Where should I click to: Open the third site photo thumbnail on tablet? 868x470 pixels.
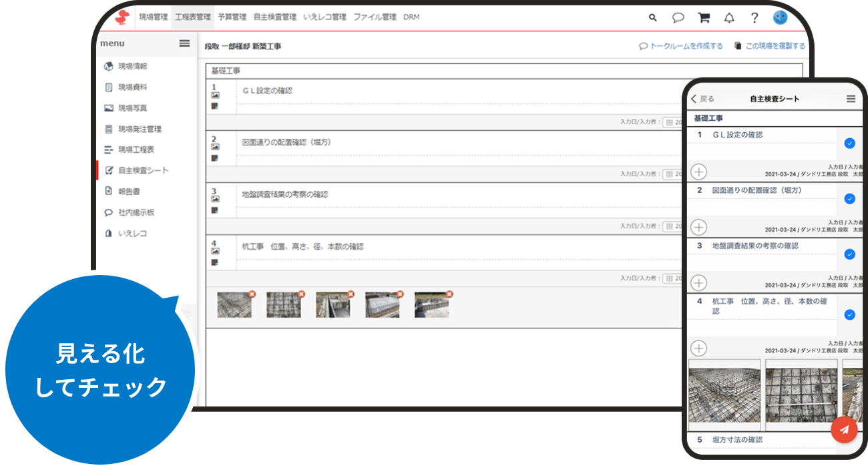pyautogui.click(x=333, y=304)
